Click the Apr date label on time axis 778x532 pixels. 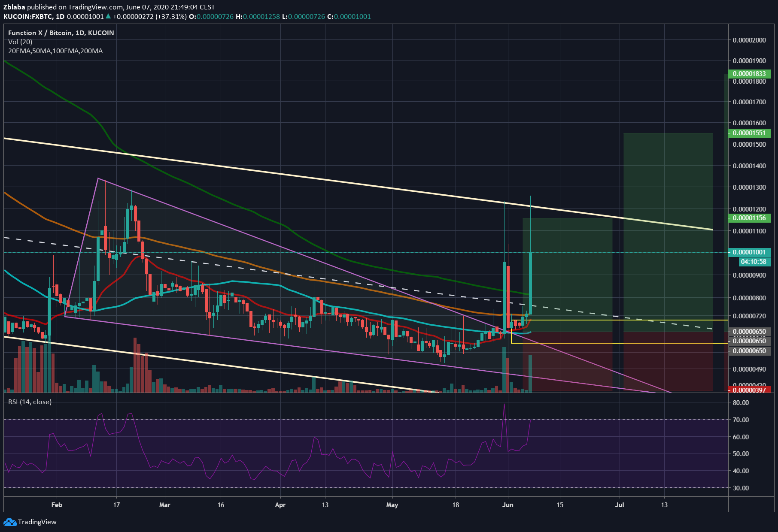[280, 505]
